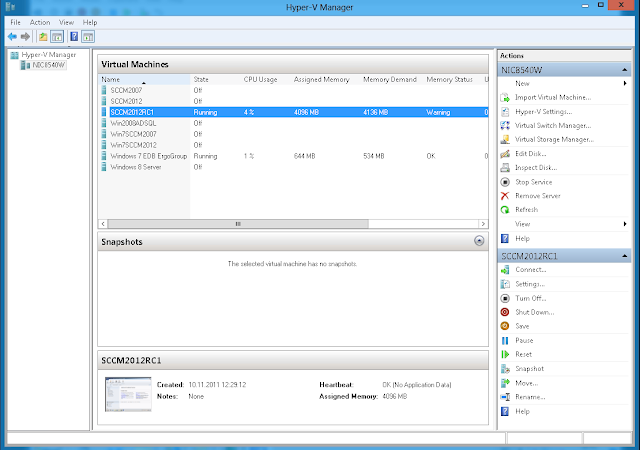Pause the selected virtual machine
Viewport: 640px width, 450px height.
(x=524, y=340)
